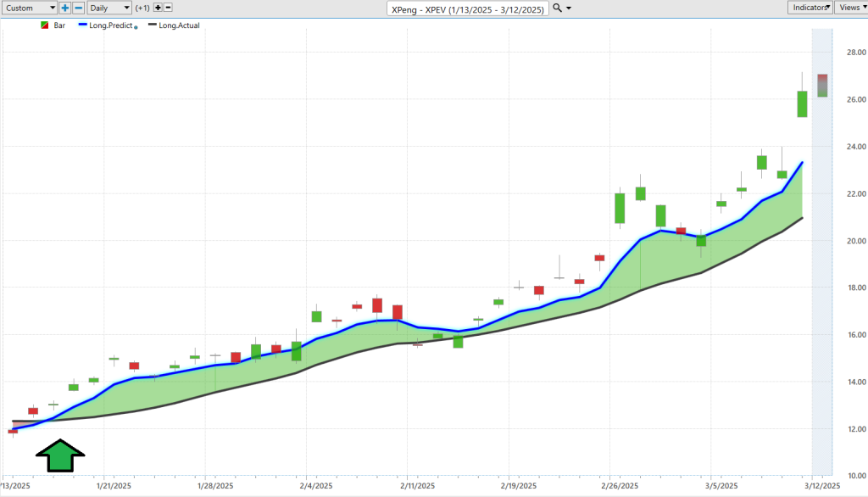Open the Views menu
The height and width of the screenshot is (497, 868).
850,8
